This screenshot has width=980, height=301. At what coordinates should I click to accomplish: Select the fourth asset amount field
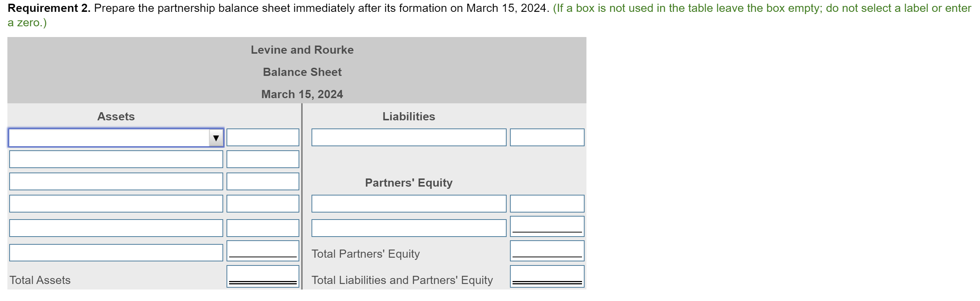(263, 204)
